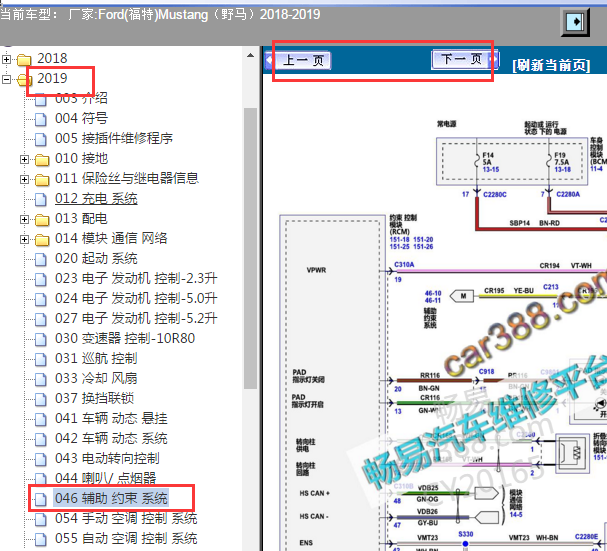This screenshot has height=551, width=607.
Task: Go to next page with 下一页 button
Action: [465, 60]
